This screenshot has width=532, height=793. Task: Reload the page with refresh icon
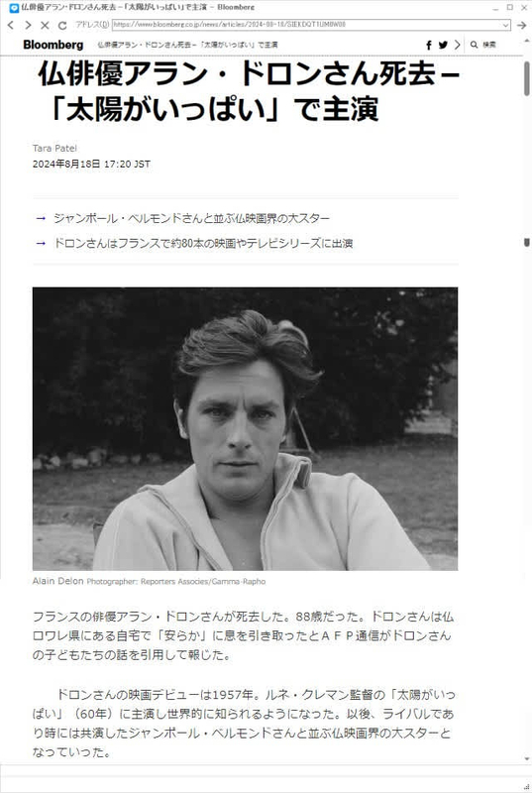(62, 25)
